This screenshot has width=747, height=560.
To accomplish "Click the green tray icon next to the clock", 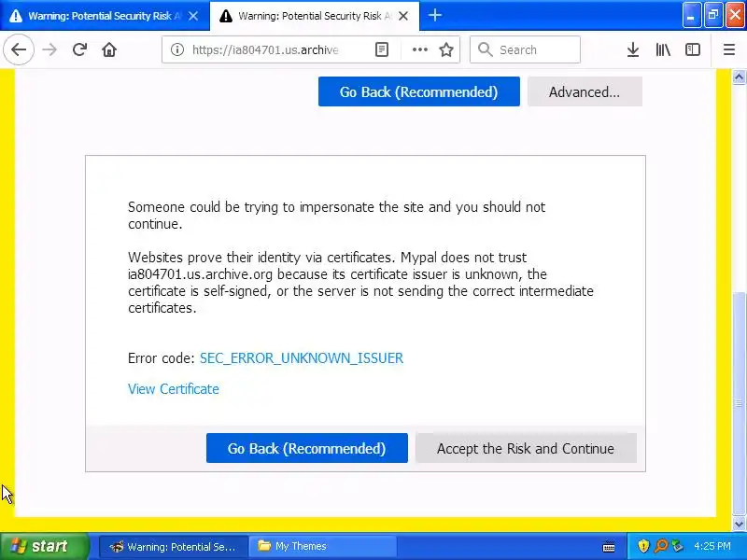I will pyautogui.click(x=677, y=546).
